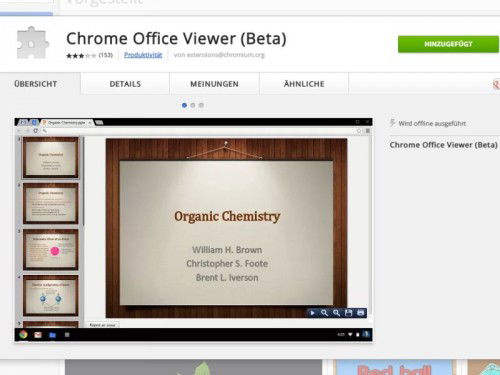This screenshot has width=500, height=375.
Task: Click the green HINZUGEFÜGT button
Action: click(448, 44)
